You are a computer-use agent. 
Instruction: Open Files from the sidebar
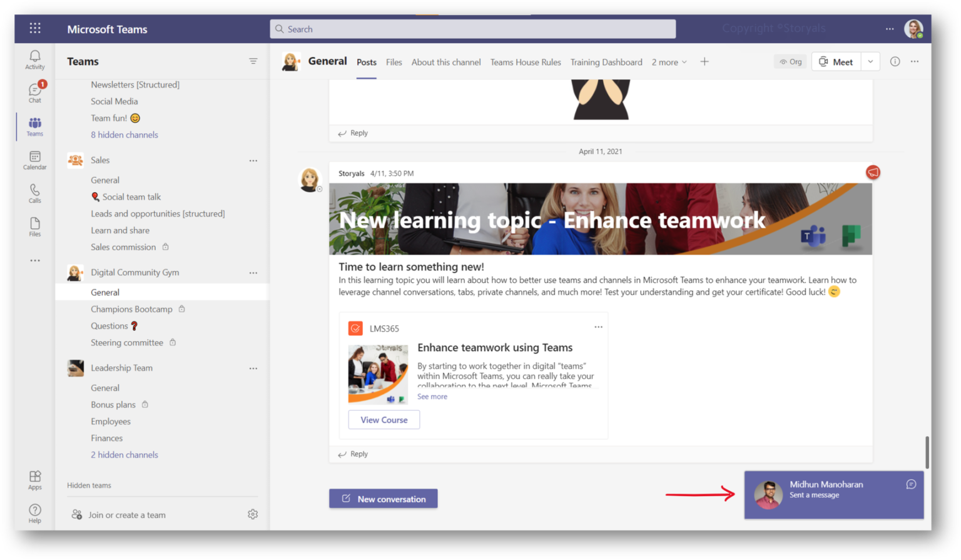coord(34,226)
